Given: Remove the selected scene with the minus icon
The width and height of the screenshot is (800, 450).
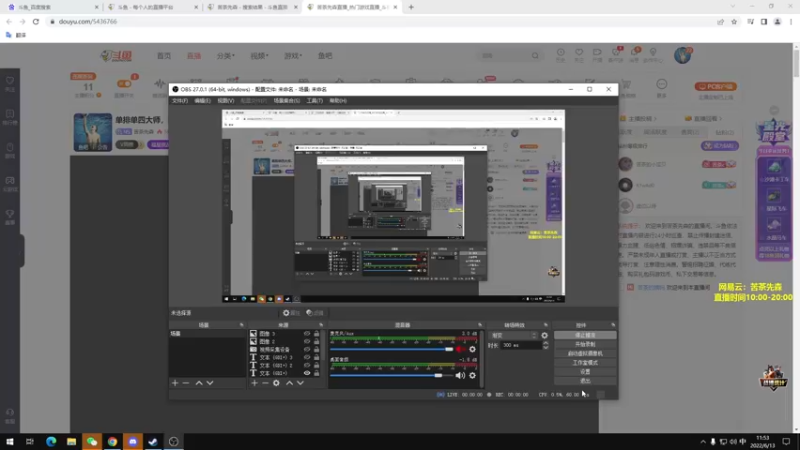Looking at the screenshot, I should coord(186,383).
